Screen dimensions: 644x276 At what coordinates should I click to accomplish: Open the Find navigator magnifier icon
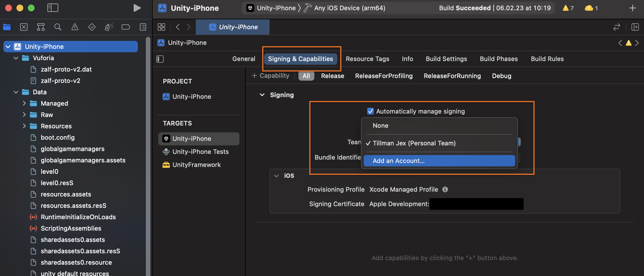coord(58,27)
